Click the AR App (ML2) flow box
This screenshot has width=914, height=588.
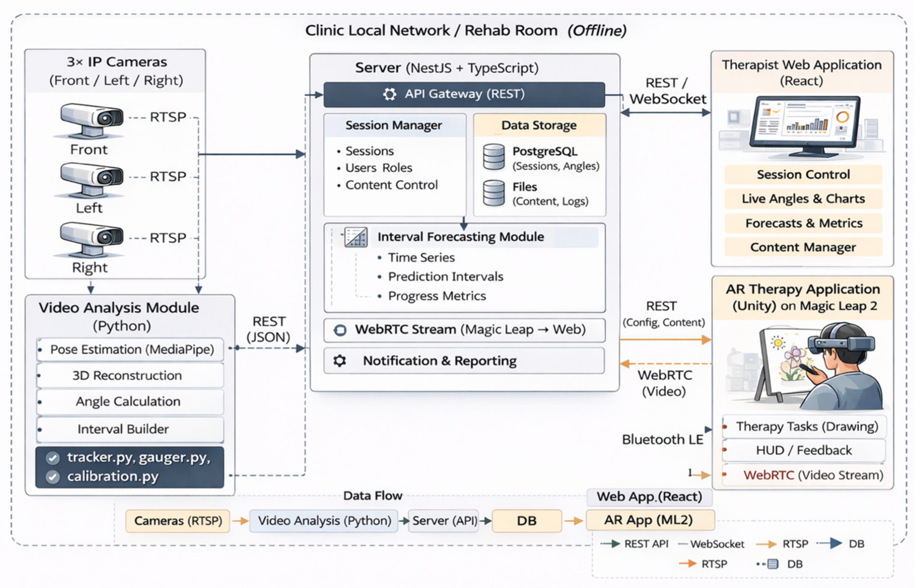point(650,520)
